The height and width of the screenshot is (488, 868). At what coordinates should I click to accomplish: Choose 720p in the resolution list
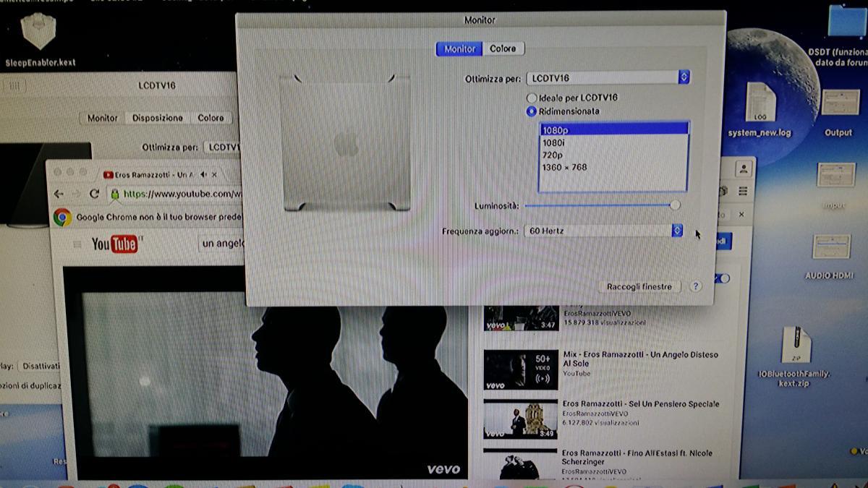(553, 155)
